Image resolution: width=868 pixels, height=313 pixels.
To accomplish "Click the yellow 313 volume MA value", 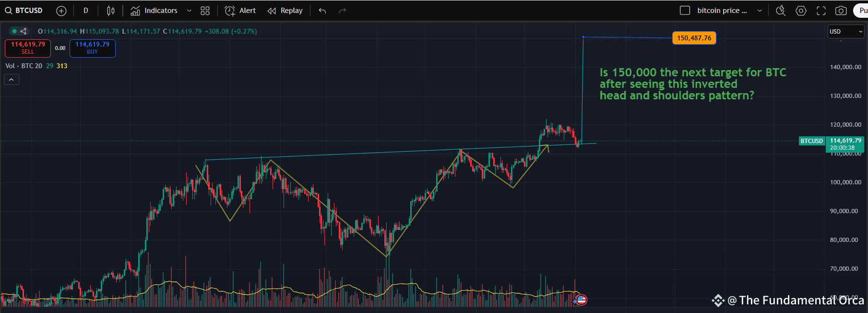I will point(62,66).
